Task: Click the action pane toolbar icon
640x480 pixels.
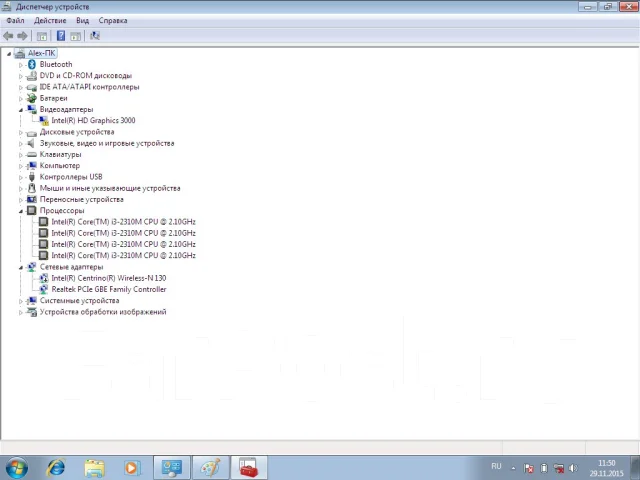Action: pyautogui.click(x=76, y=36)
